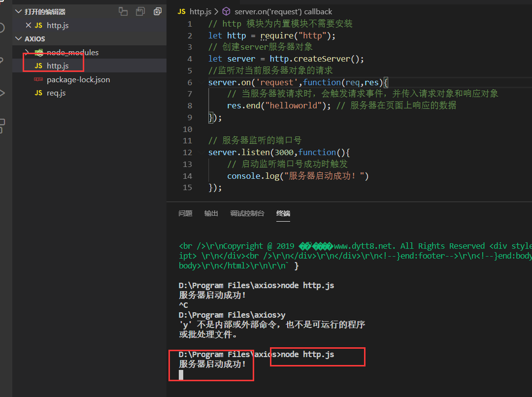This screenshot has height=397, width=532.
Task: Click http.js in the breadcrumb bar
Action: tap(200, 11)
